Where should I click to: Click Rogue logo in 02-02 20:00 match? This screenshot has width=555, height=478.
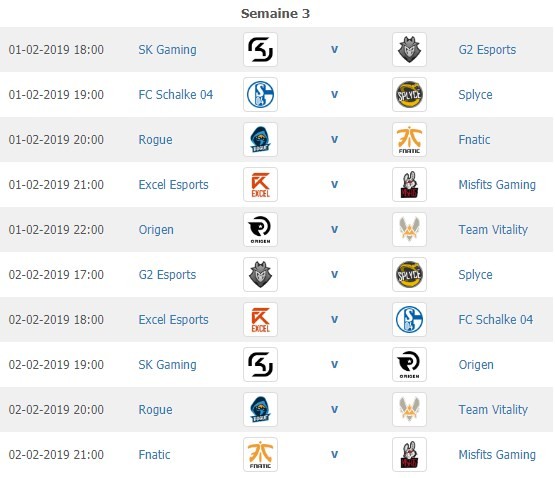[x=261, y=409]
